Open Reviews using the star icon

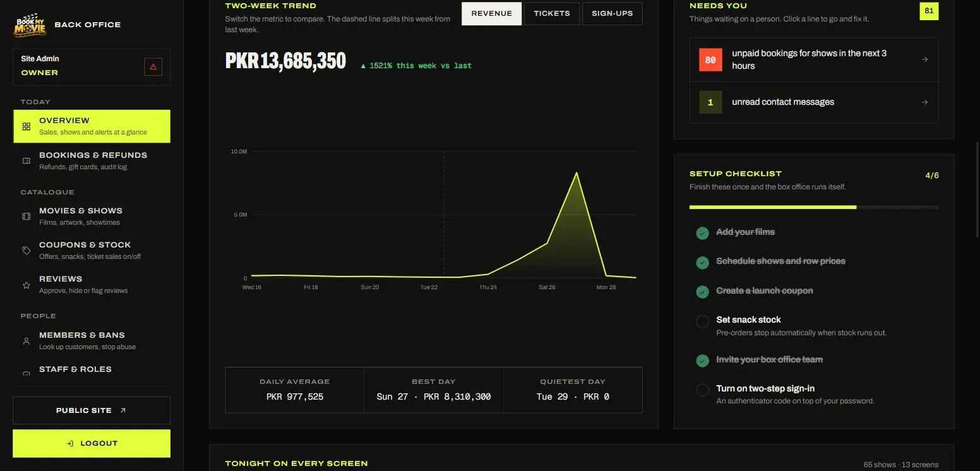tap(27, 285)
